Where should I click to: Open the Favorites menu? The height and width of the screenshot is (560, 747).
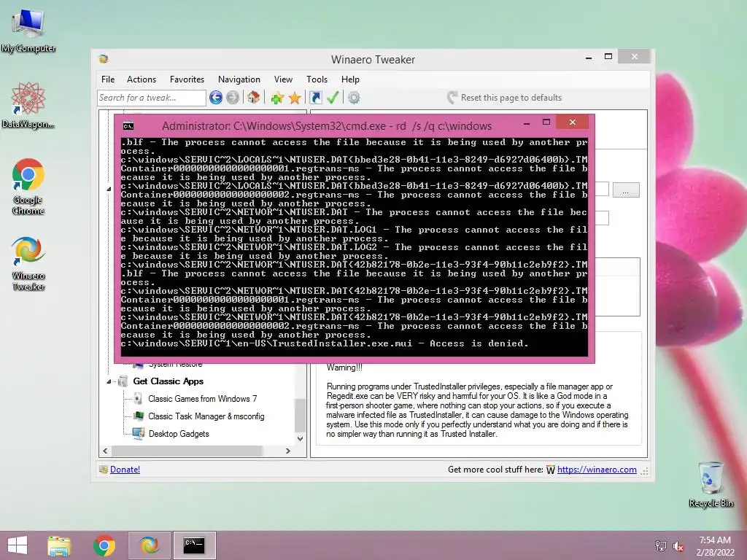click(x=187, y=79)
